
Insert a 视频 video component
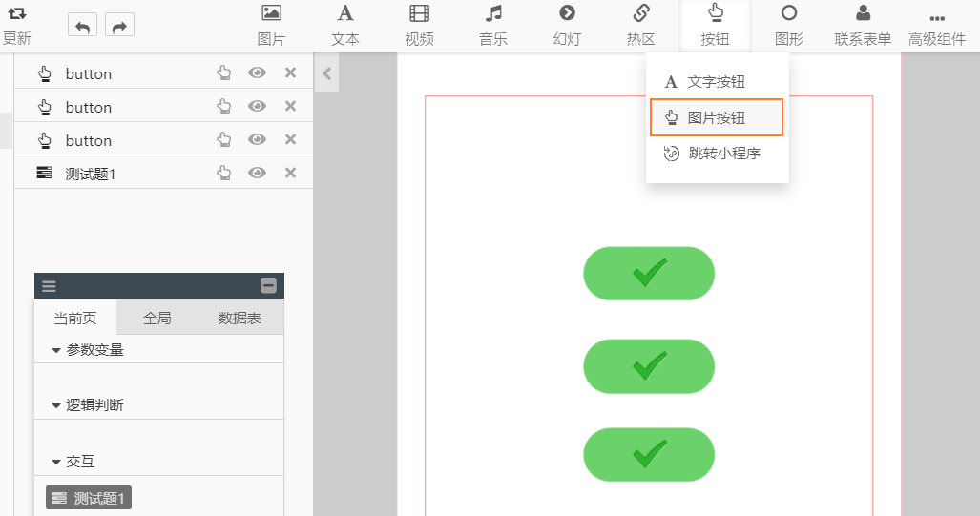(x=419, y=26)
